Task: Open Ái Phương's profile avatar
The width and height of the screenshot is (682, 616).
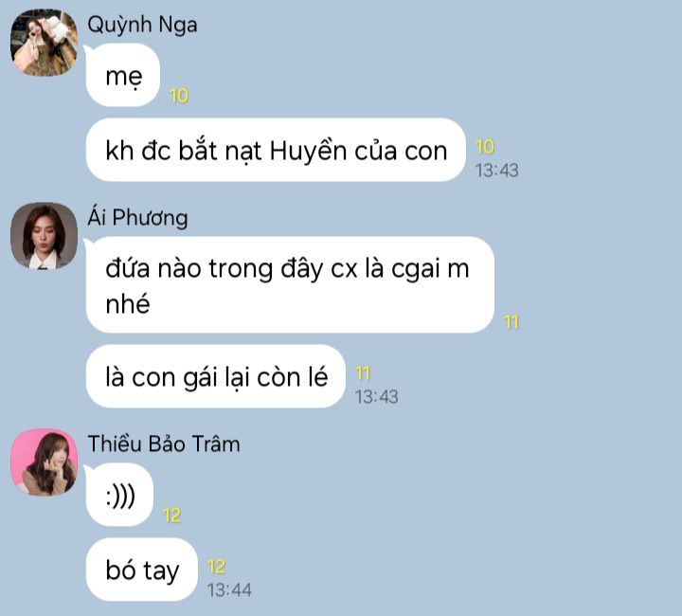Action: (44, 236)
